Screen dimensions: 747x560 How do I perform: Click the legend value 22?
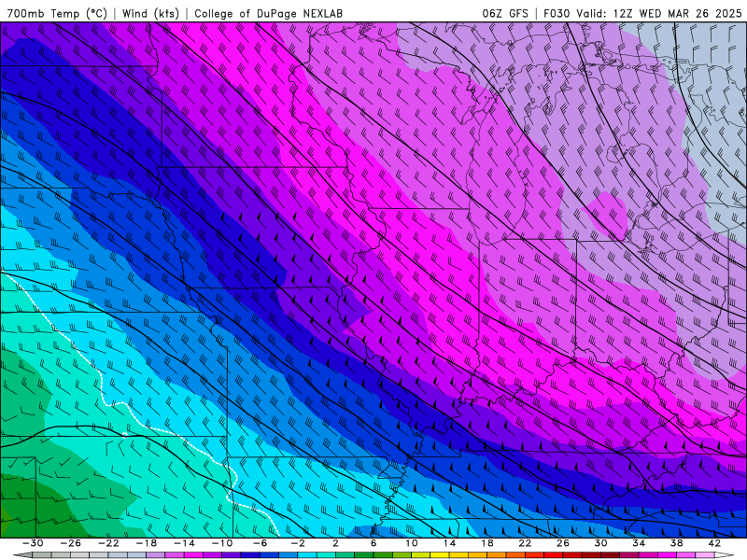pyautogui.click(x=525, y=543)
